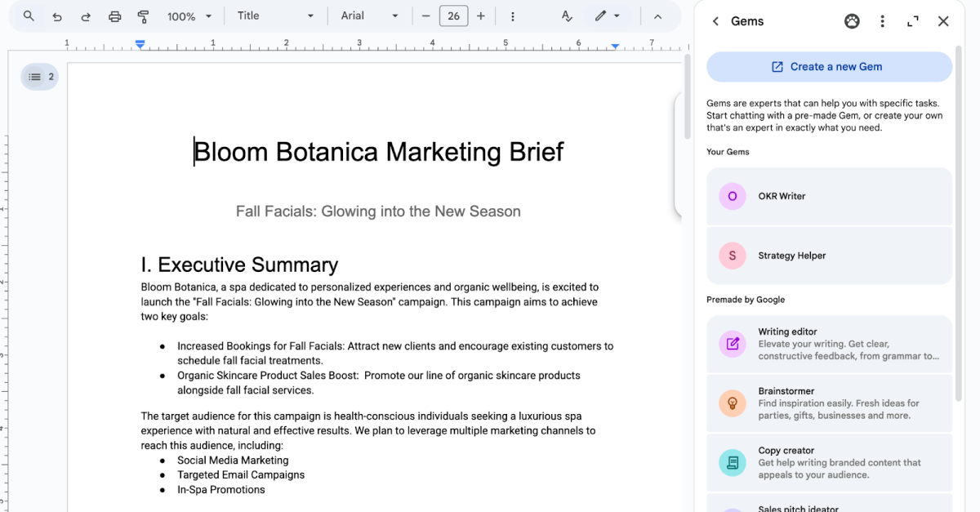
Task: Undo the last action
Action: point(57,16)
